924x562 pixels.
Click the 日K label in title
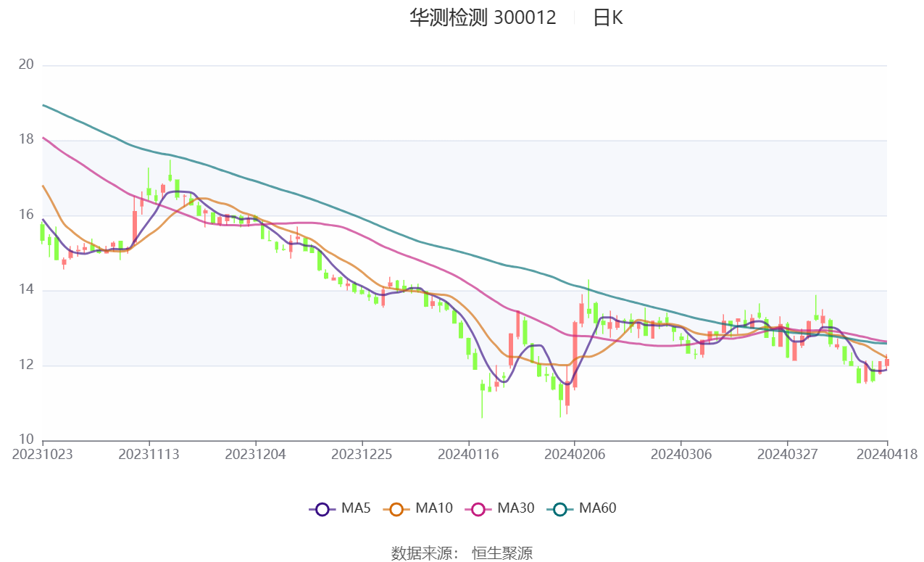pyautogui.click(x=607, y=17)
